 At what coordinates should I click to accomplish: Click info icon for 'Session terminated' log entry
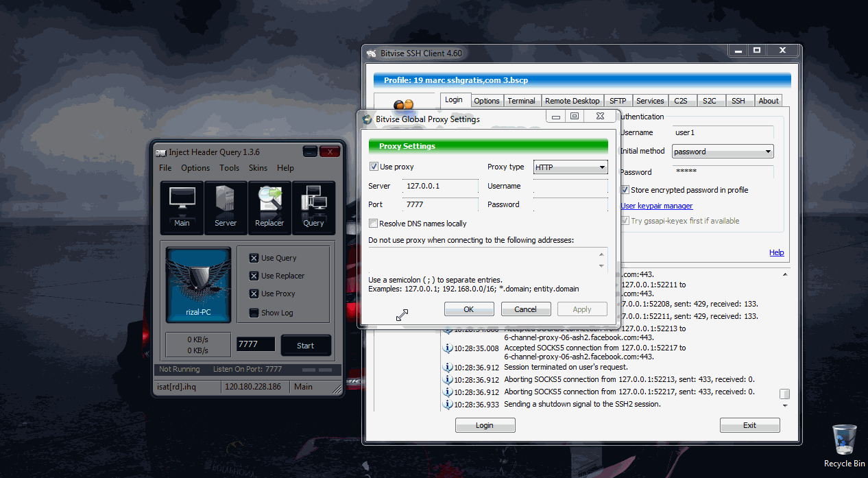point(448,367)
